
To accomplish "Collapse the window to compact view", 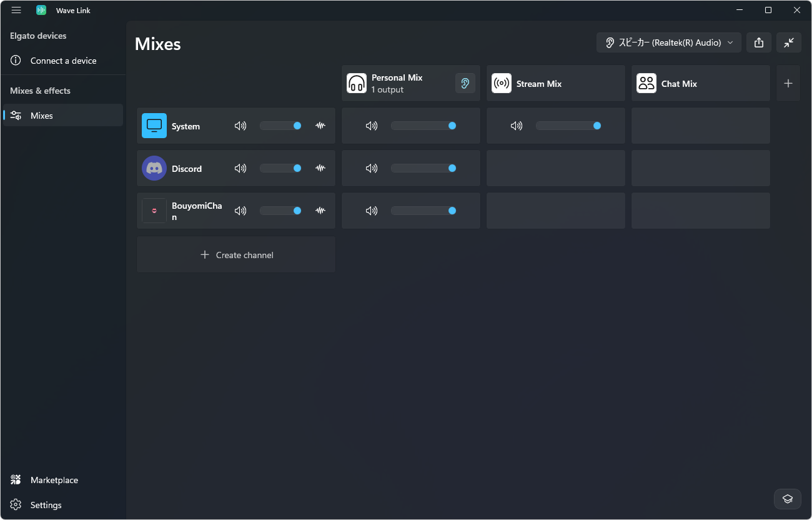I will [x=789, y=42].
